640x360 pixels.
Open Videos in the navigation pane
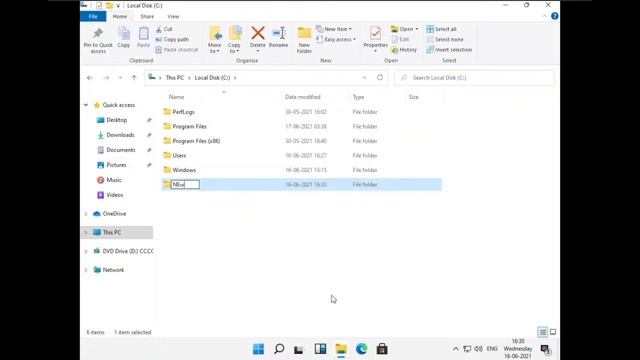(115, 195)
